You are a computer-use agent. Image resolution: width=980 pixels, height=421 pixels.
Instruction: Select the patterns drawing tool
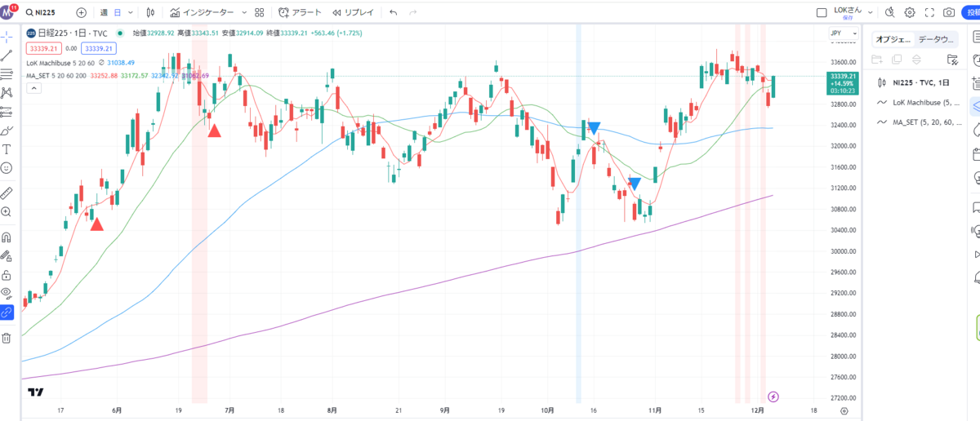tap(7, 93)
